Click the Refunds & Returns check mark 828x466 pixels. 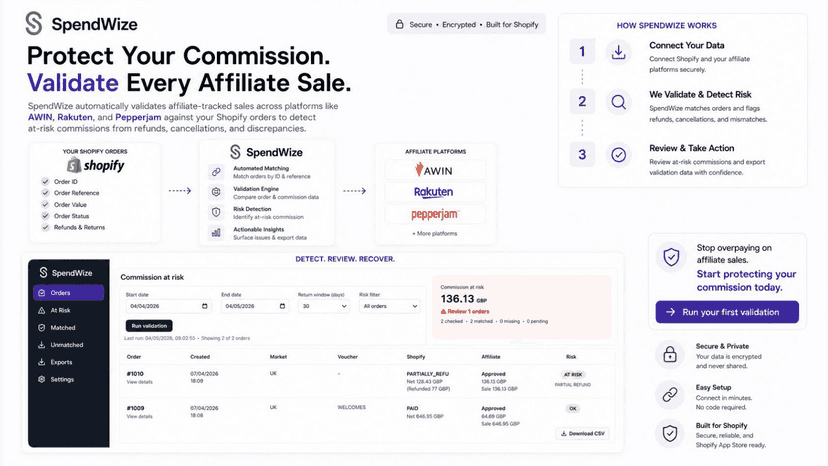pos(45,228)
